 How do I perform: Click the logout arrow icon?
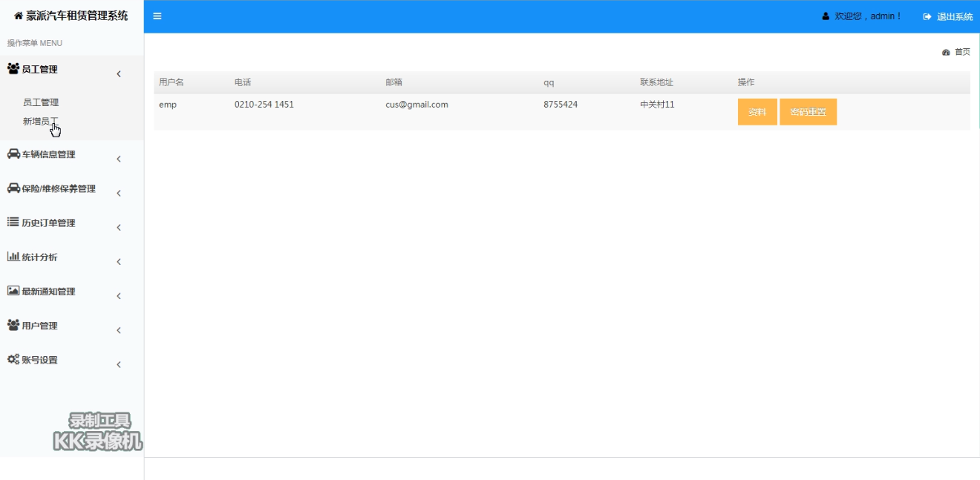[927, 16]
